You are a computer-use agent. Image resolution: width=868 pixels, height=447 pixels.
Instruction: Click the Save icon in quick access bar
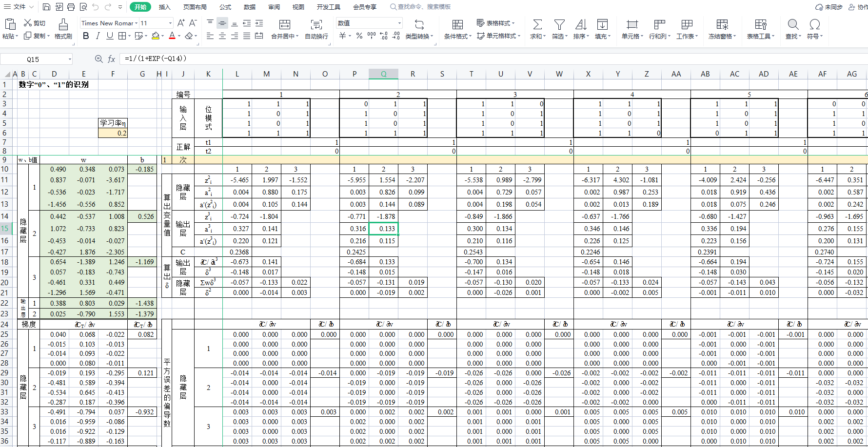pos(46,7)
